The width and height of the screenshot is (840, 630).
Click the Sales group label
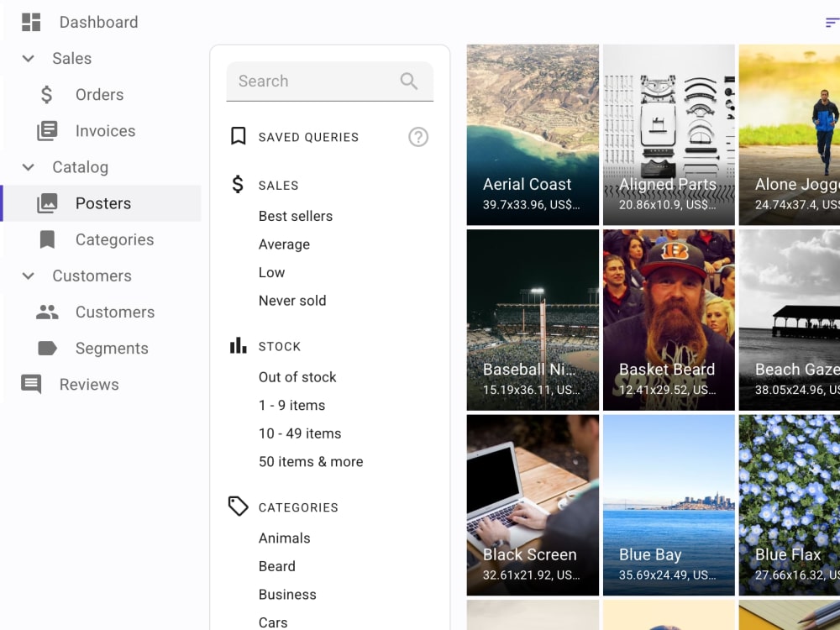pos(71,59)
